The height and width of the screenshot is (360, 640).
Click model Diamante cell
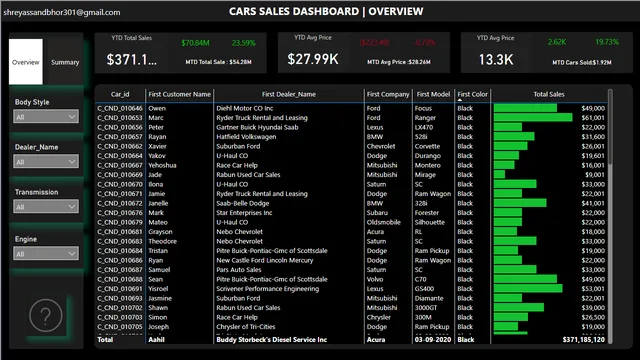pyautogui.click(x=429, y=298)
